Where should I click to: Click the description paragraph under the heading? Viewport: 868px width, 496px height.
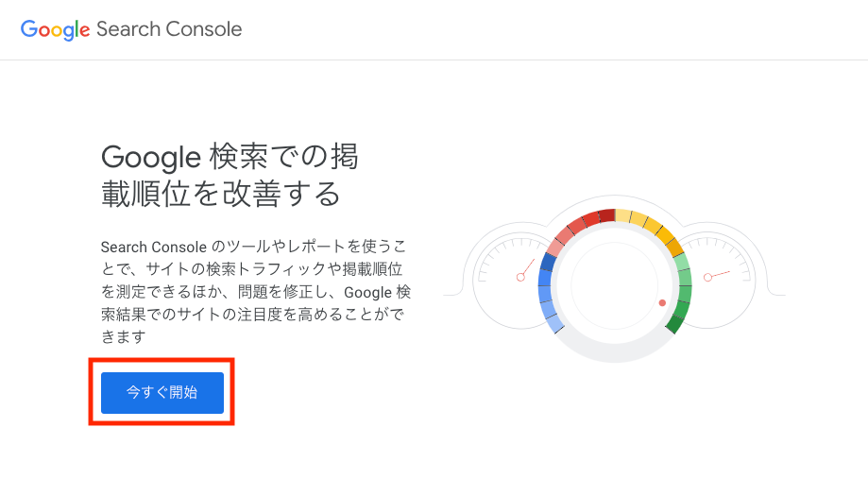255,291
